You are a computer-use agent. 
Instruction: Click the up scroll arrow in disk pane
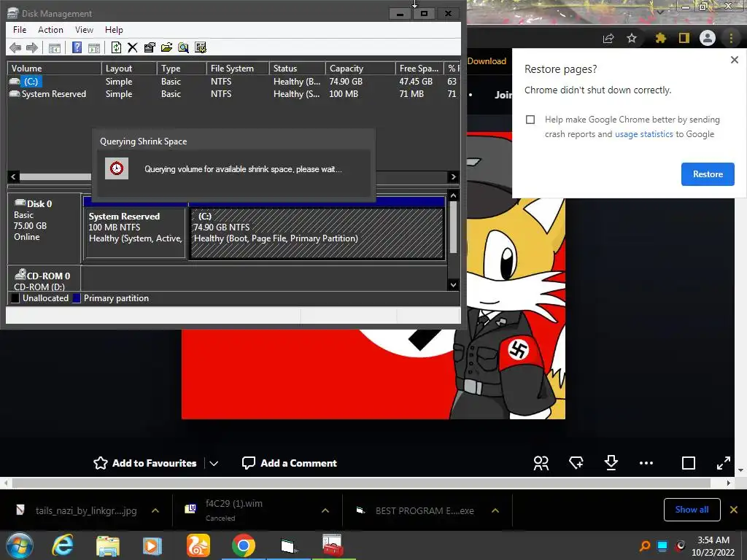click(454, 195)
